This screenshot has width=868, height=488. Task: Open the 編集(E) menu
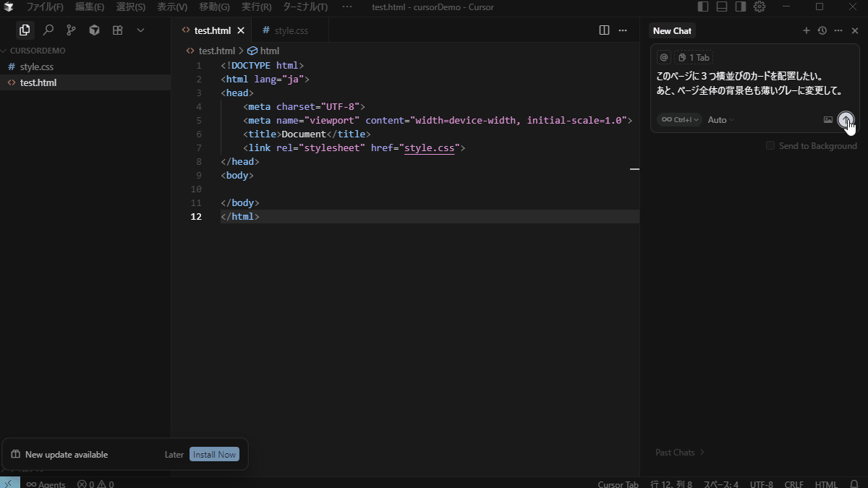[x=90, y=7]
